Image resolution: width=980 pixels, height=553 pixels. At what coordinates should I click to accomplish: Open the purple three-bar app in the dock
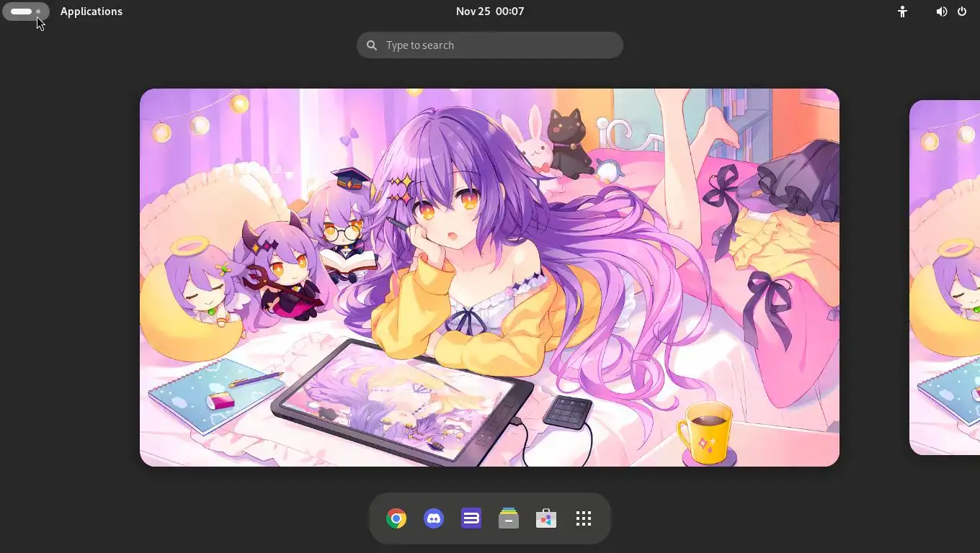pos(471,518)
